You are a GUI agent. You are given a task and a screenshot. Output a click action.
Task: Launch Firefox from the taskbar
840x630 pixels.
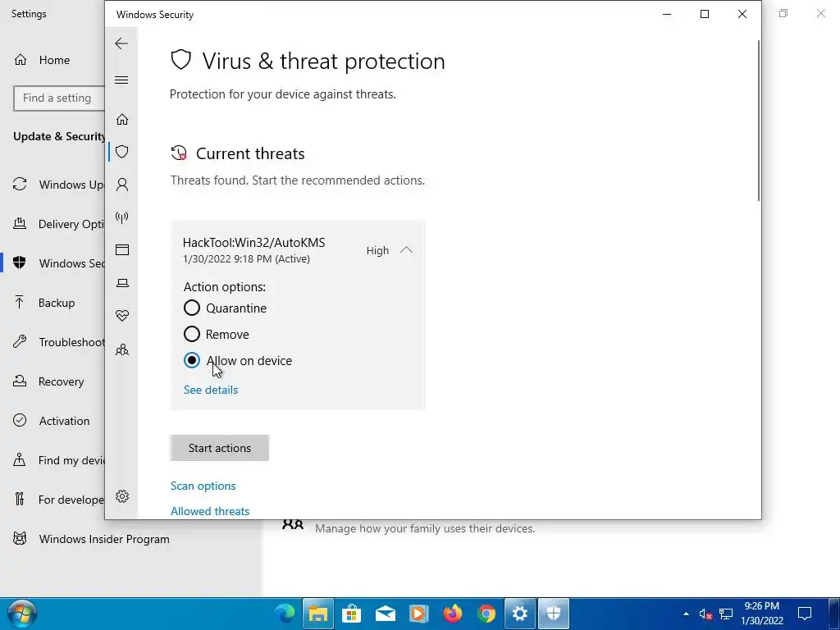(453, 614)
